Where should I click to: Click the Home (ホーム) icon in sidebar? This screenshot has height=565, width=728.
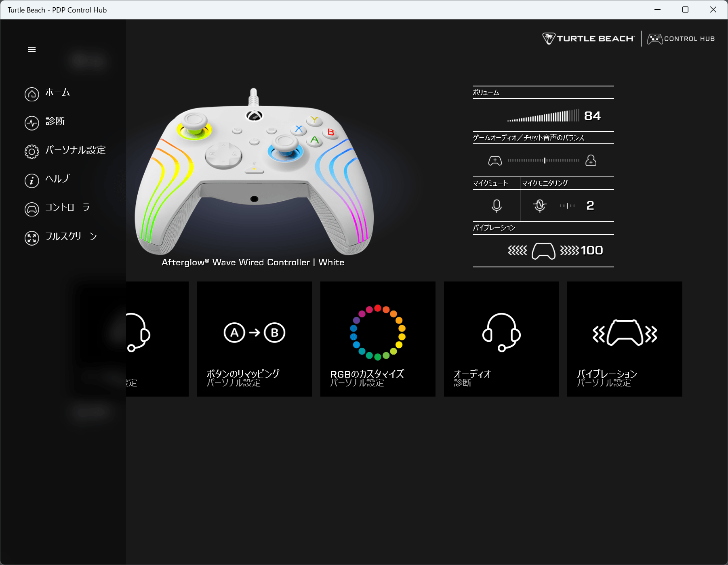(32, 94)
